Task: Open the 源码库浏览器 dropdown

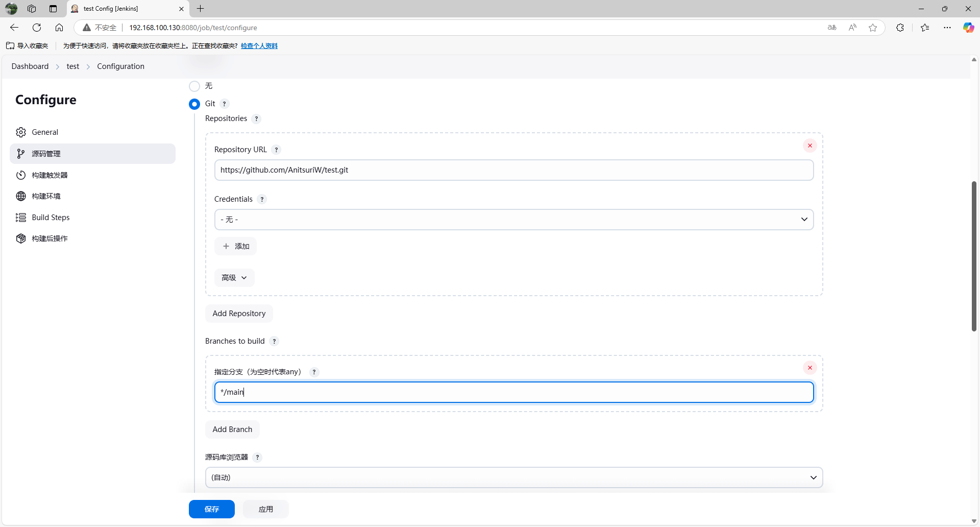Action: click(x=513, y=477)
